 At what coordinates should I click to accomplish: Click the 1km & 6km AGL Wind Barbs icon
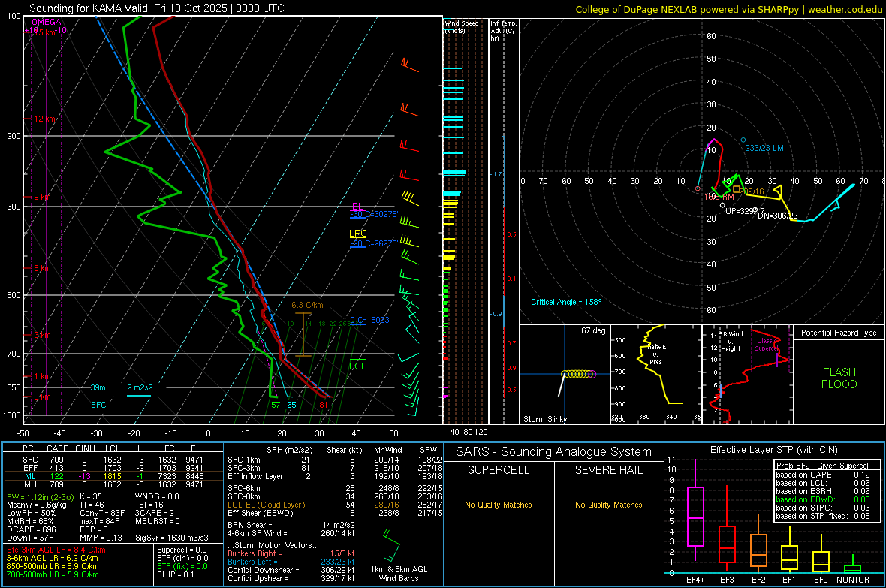392,545
